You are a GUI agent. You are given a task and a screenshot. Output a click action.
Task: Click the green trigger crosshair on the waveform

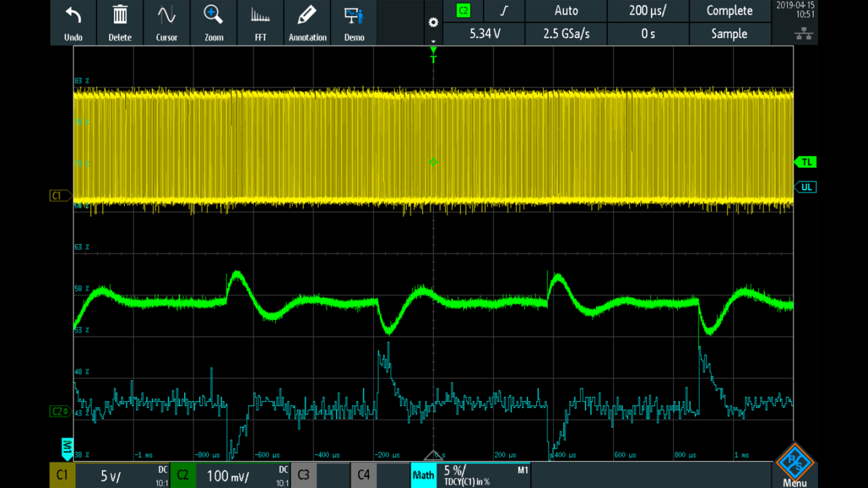click(433, 162)
